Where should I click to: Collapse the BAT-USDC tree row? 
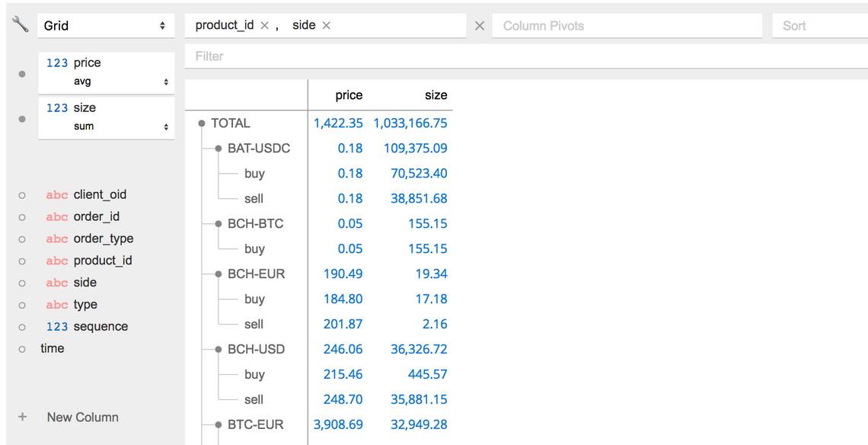[x=219, y=149]
